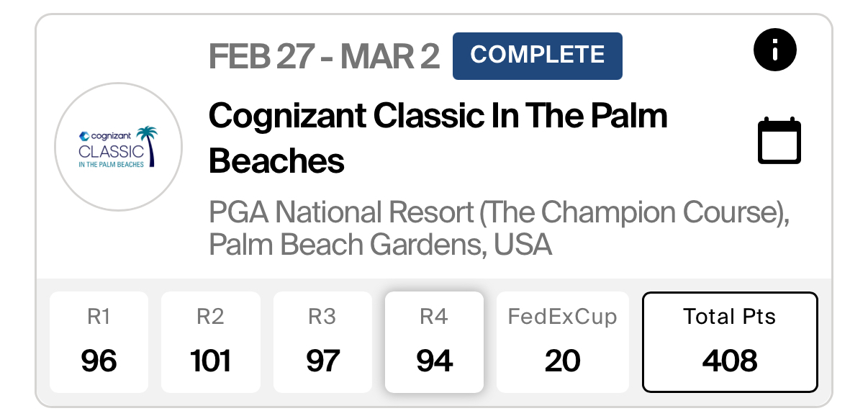The image size is (868, 416).
Task: Click the FEB 27 - MAR 2 date text
Action: pyautogui.click(x=324, y=56)
